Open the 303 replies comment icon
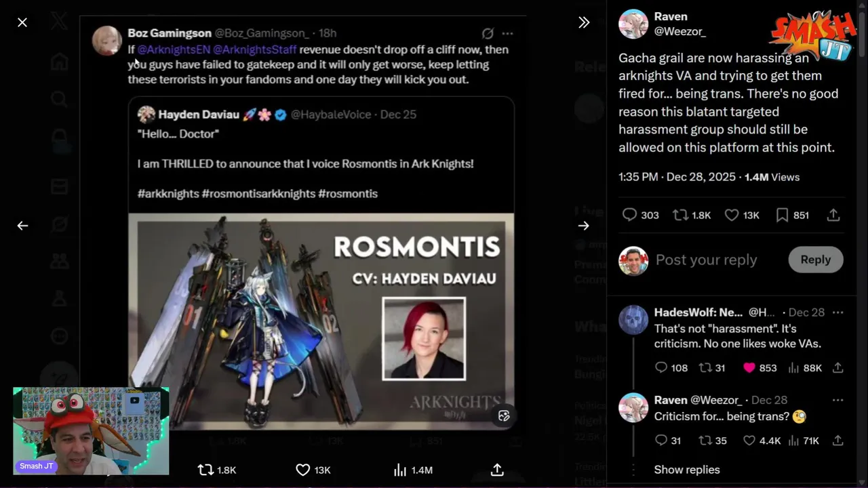This screenshot has width=868, height=488. pyautogui.click(x=640, y=215)
